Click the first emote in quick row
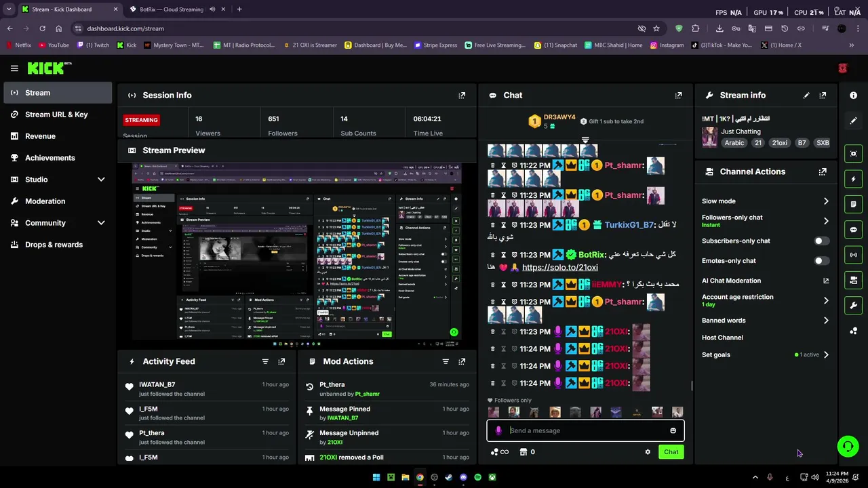 coord(494,412)
